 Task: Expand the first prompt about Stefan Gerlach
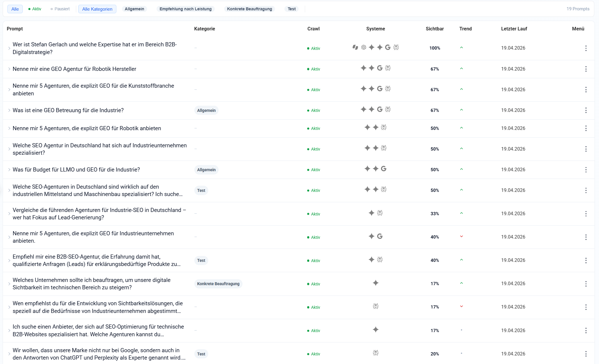(x=9, y=48)
